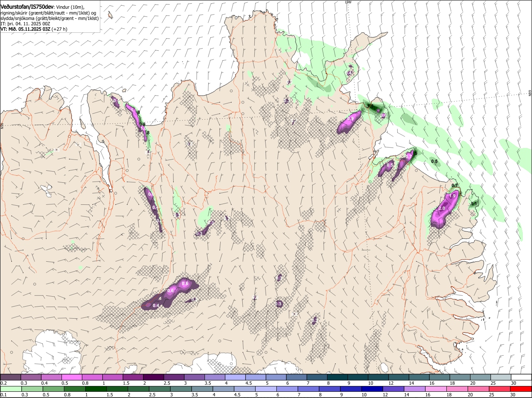Viewport: 532px width, 398px height.
Task: Choose the grey-teal 16 swatch on the snowfall scale
Action: click(439, 376)
